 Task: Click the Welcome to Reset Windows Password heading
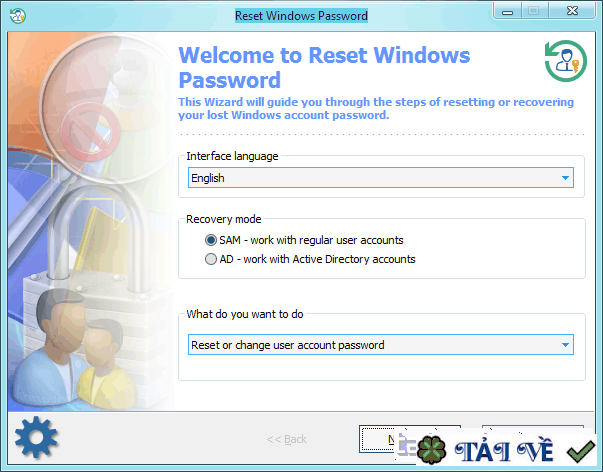324,67
